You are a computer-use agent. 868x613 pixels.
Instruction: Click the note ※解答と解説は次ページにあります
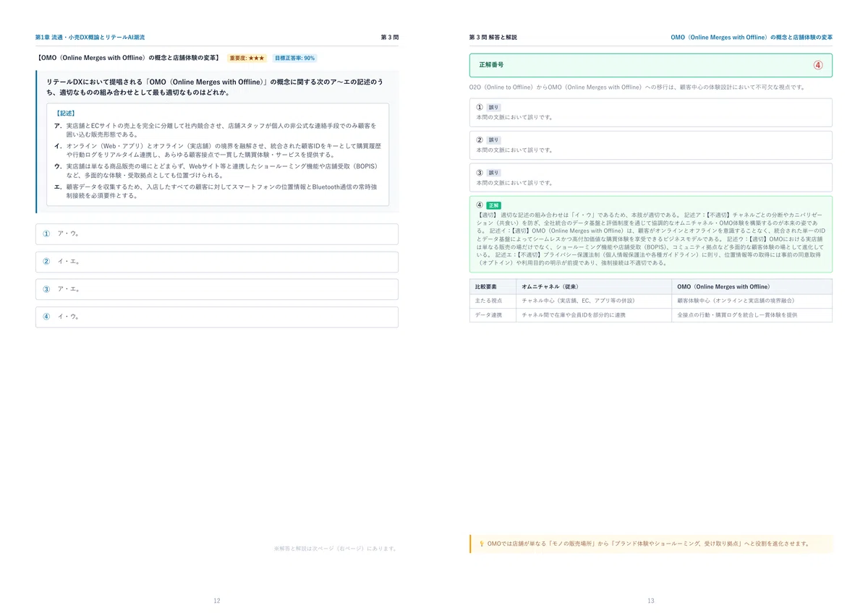(336, 549)
